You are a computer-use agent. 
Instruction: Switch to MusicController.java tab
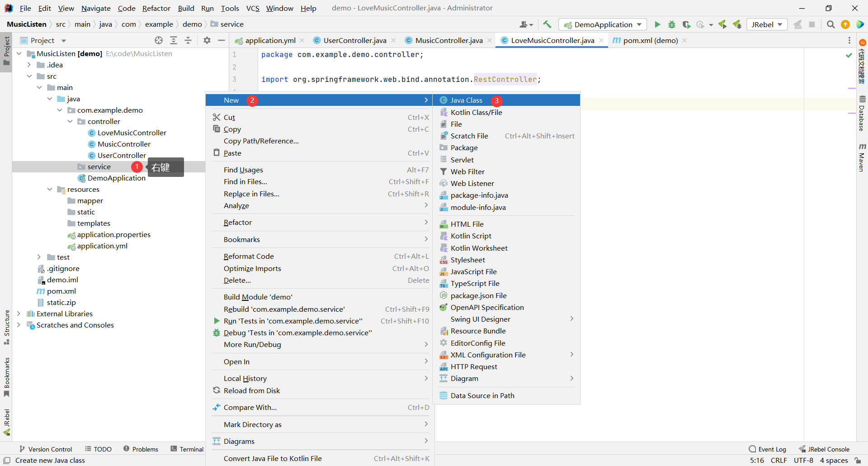coord(448,40)
